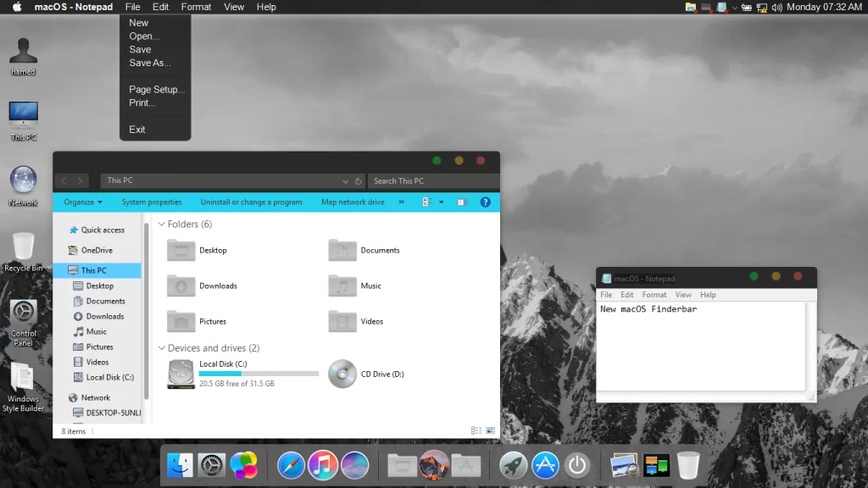Switch to large icons view in status bar

(x=490, y=431)
